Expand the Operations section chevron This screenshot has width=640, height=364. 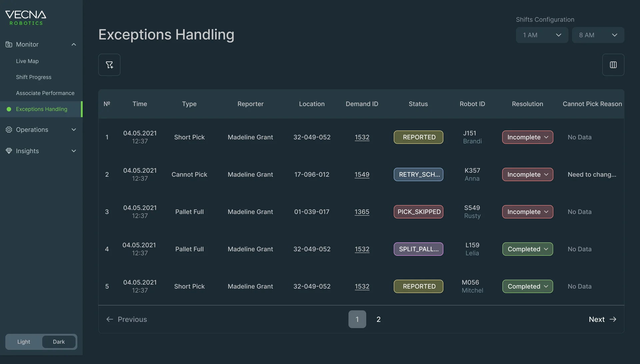[74, 130]
